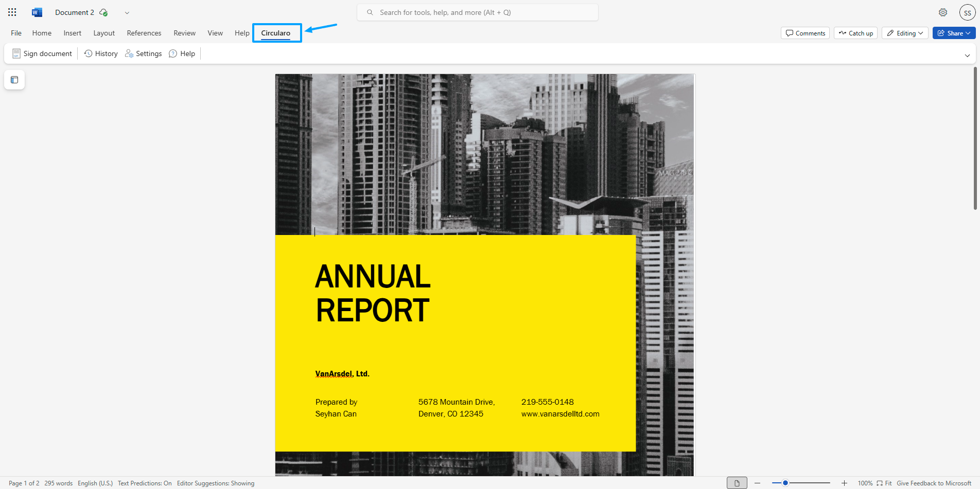Click the Circularo Help question icon
This screenshot has width=980, height=489.
(173, 53)
